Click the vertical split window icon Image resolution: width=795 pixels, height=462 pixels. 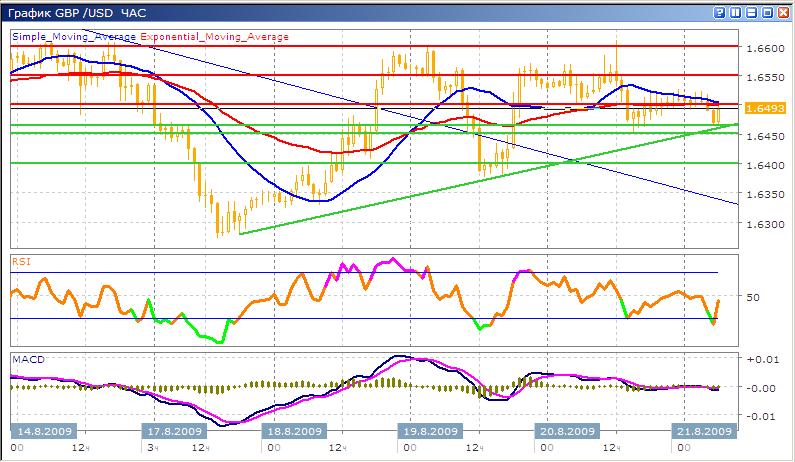click(735, 12)
